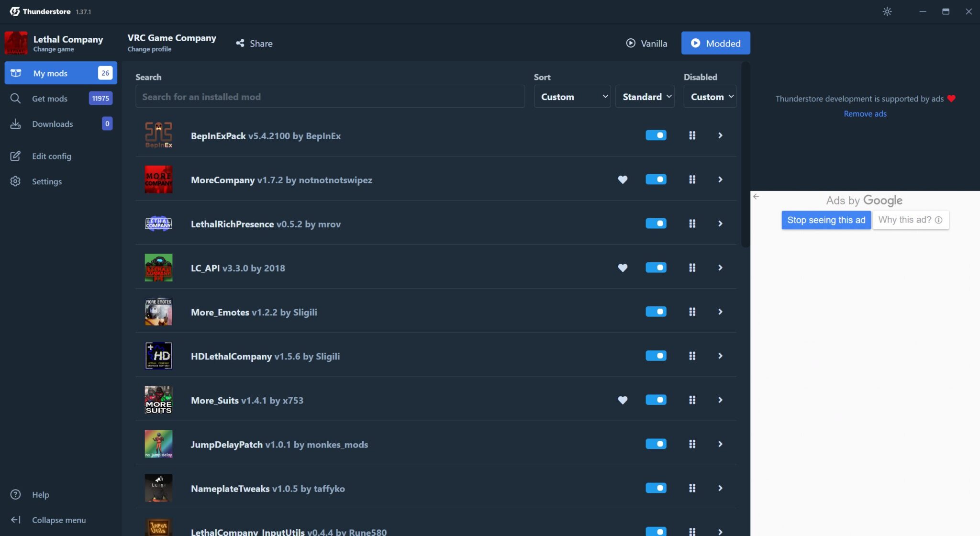The width and height of the screenshot is (980, 536).
Task: Open the Downloads section
Action: (x=52, y=123)
